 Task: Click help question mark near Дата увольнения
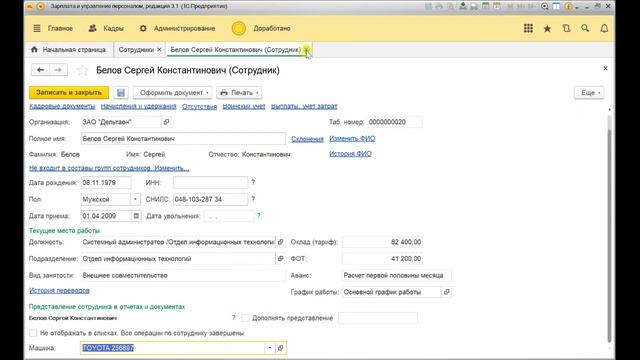pyautogui.click(x=258, y=216)
